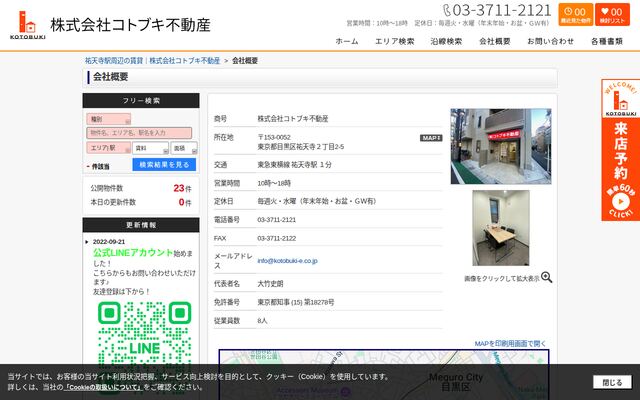Click the 株式会社コトブキ不動産 header title
The image size is (640, 400).
pos(131,25)
